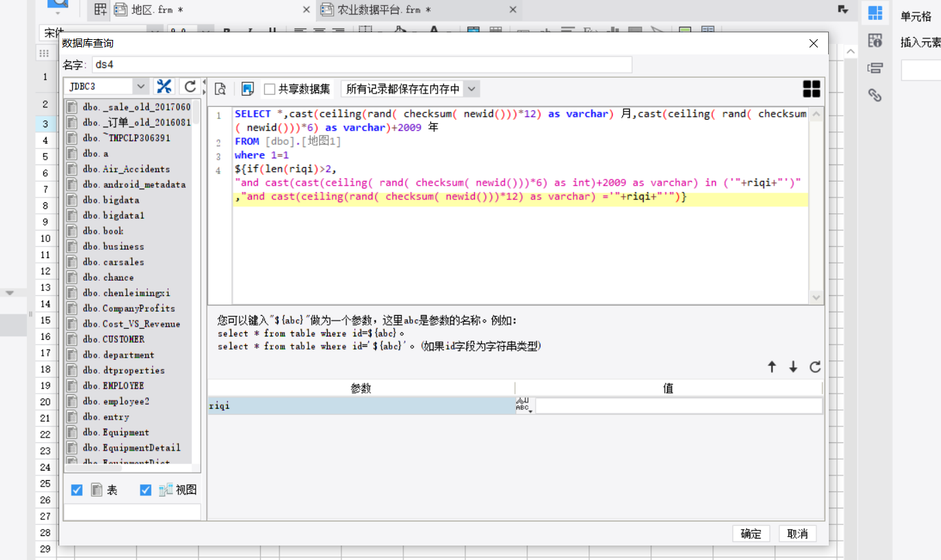Select dbo.chance in table list
Viewport: 941px width, 560px height.
coord(108,277)
